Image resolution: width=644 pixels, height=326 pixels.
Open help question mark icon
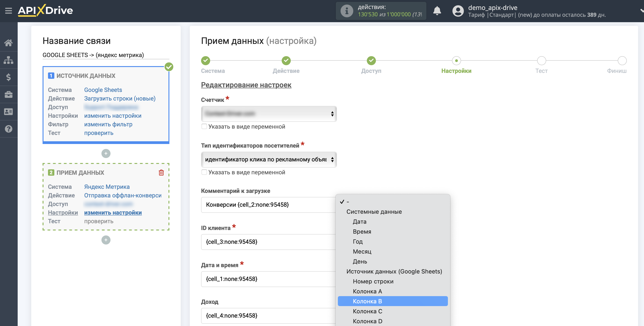click(9, 129)
